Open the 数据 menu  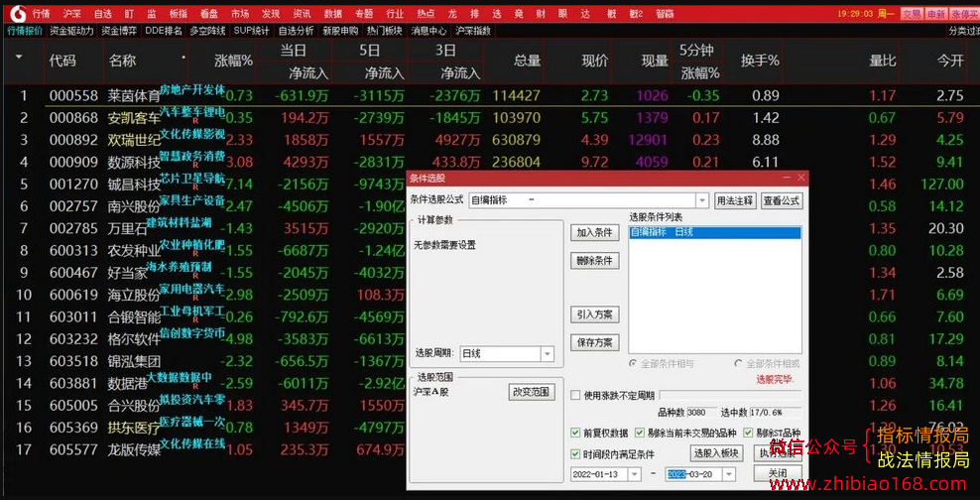coord(333,13)
